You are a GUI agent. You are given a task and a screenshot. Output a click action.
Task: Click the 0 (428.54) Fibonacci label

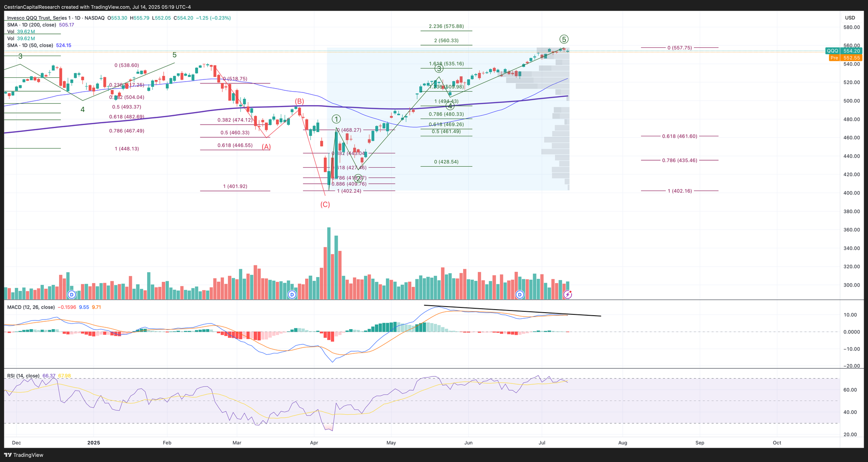click(446, 162)
